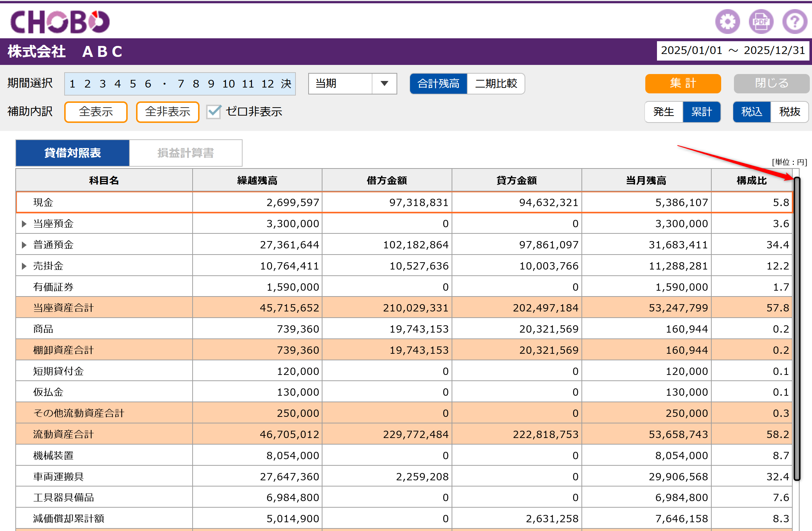Viewport: 812px width, 531px height.
Task: Select 税込 tax mode
Action: [x=752, y=112]
